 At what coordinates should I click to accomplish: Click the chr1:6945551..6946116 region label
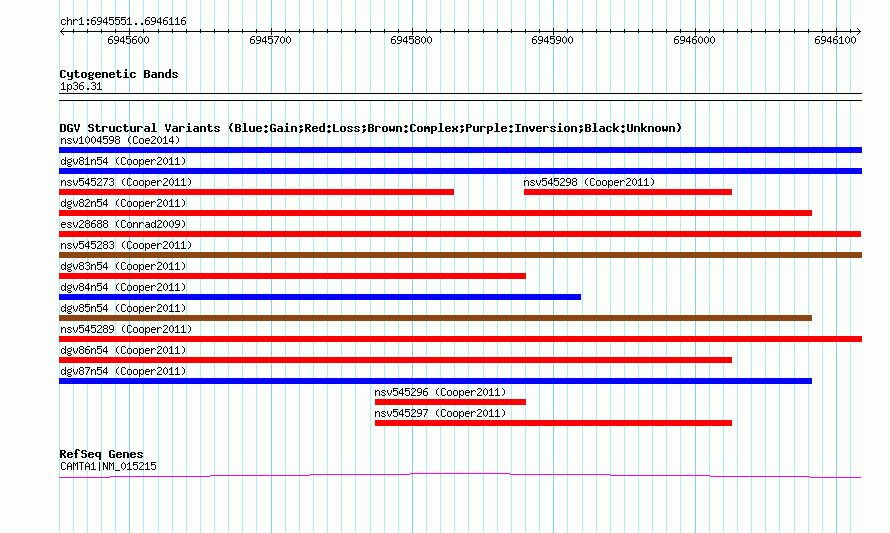[123, 22]
